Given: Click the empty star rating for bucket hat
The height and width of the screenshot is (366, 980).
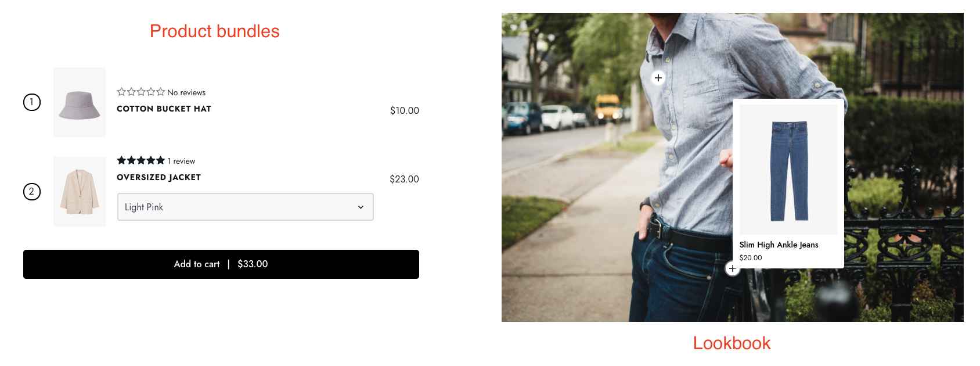Looking at the screenshot, I should click(x=141, y=92).
